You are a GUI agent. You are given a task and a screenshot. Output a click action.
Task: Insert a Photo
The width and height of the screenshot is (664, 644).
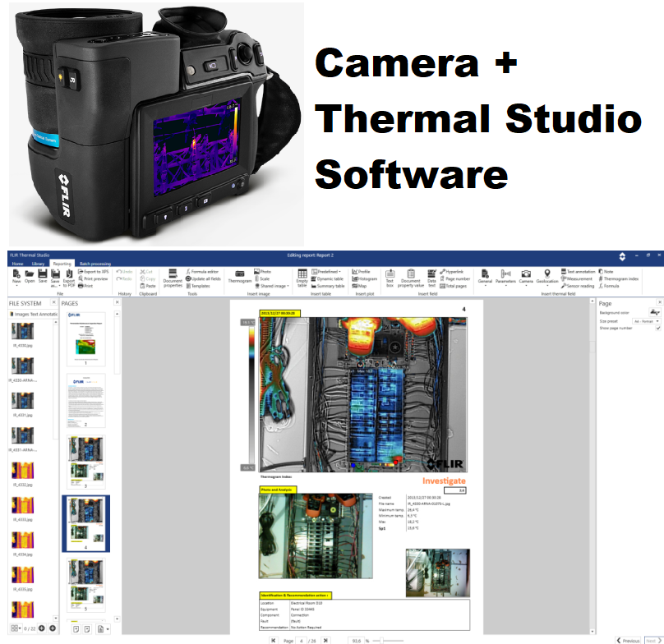[x=262, y=271]
